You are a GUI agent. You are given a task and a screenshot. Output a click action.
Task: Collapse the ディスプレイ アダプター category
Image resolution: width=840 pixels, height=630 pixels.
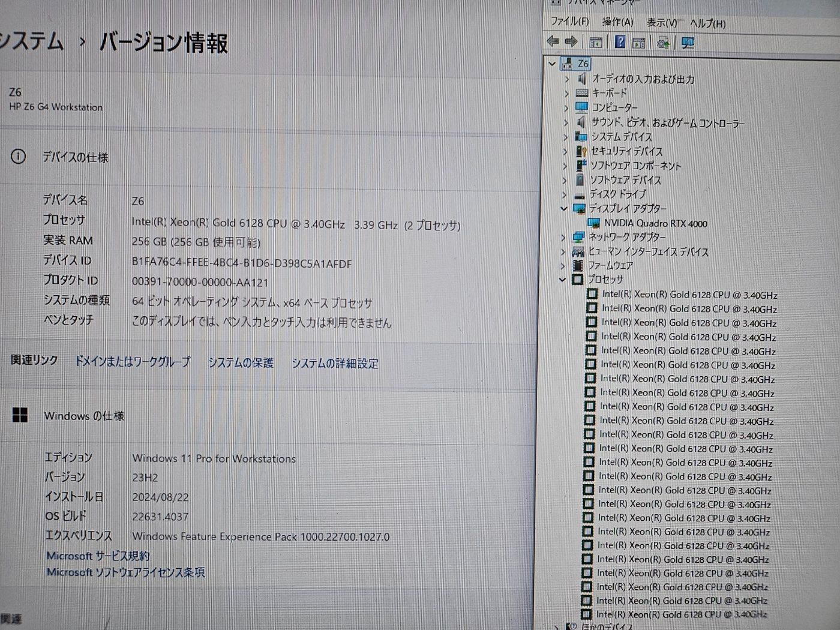[563, 209]
